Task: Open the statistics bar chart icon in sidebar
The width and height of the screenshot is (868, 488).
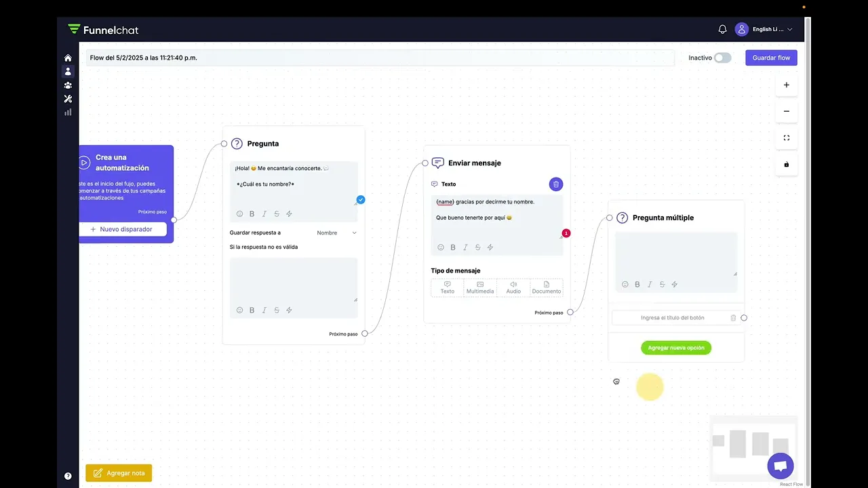Action: coord(68,113)
